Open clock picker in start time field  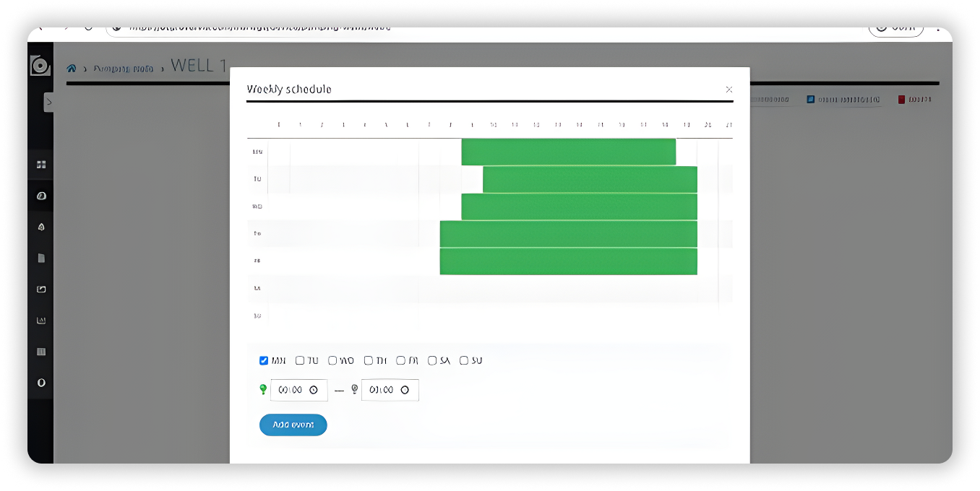tap(314, 390)
